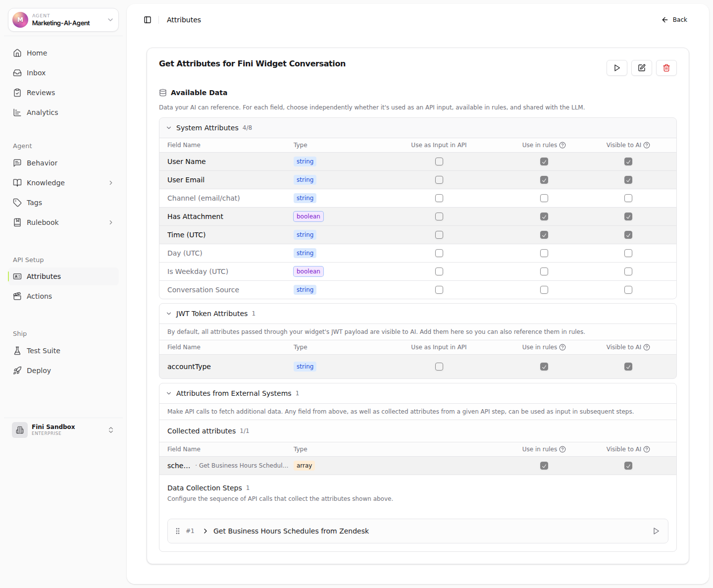Click the Test Suite flask icon
The height and width of the screenshot is (588, 713).
(17, 351)
